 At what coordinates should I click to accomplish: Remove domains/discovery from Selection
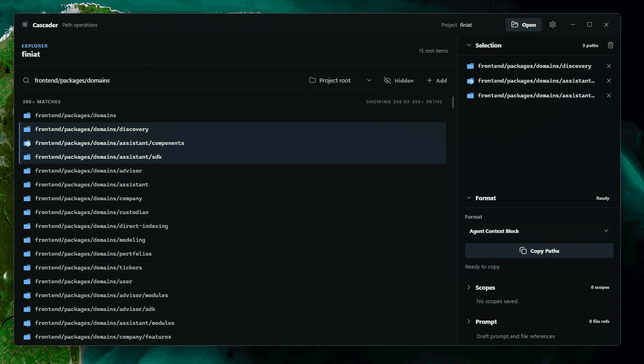(x=609, y=66)
